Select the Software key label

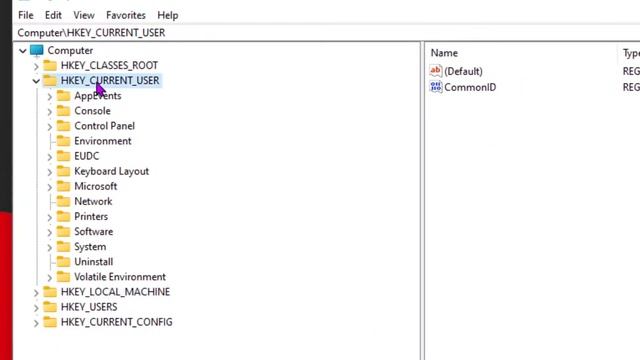coord(93,232)
